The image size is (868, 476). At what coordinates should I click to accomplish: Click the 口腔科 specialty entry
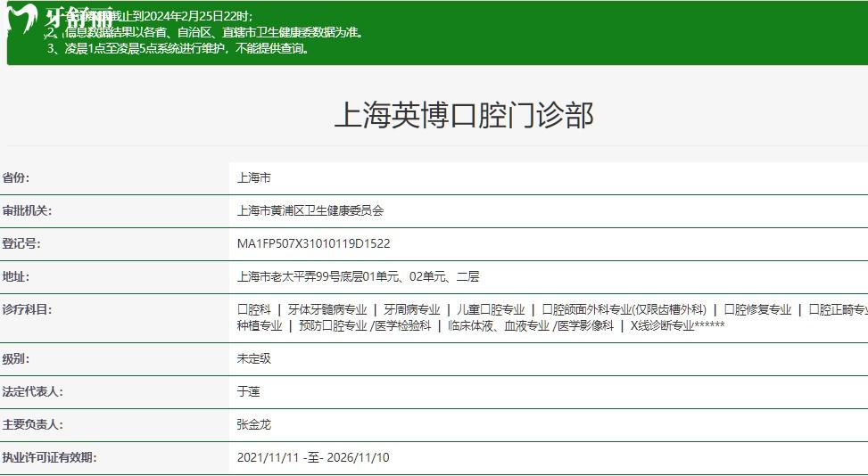(254, 309)
